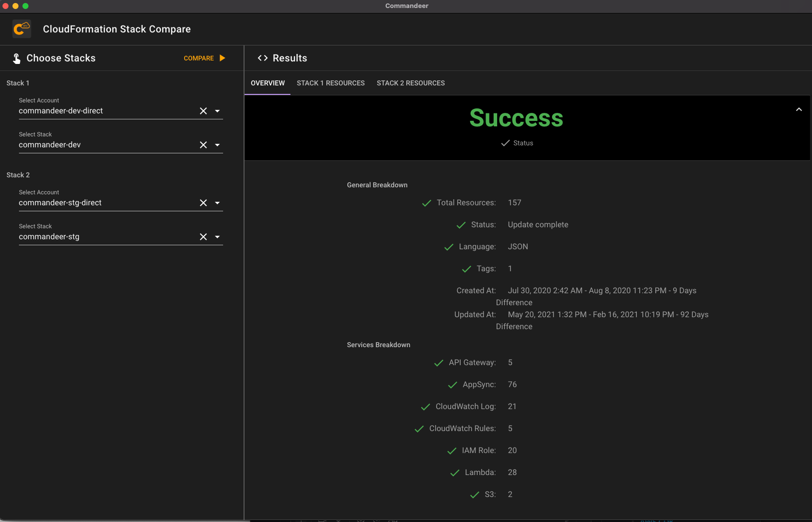
Task: Click the green check next to Total Resources
Action: [427, 203]
